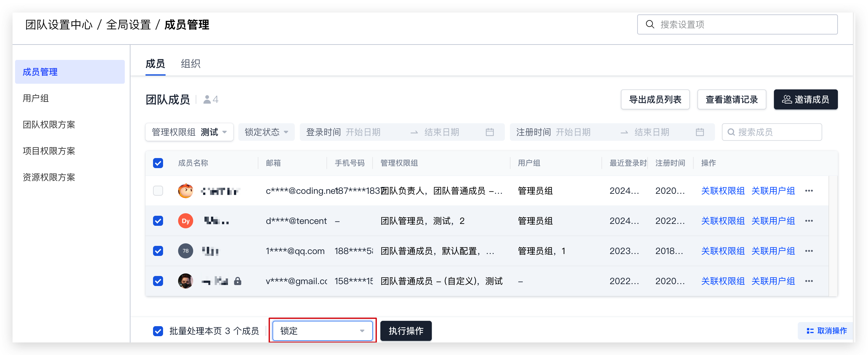Click the 最近登录时 column header
Viewport: 868px width, 355px height.
click(628, 163)
